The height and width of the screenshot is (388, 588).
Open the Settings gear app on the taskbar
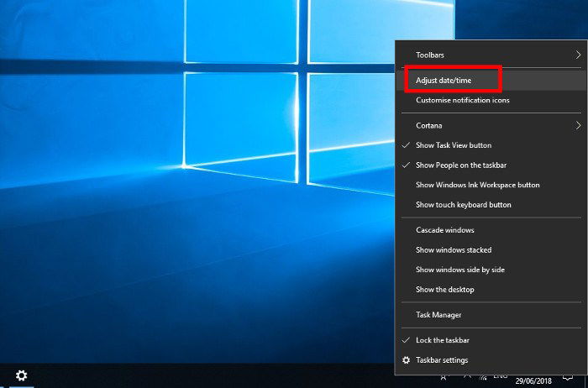21,375
